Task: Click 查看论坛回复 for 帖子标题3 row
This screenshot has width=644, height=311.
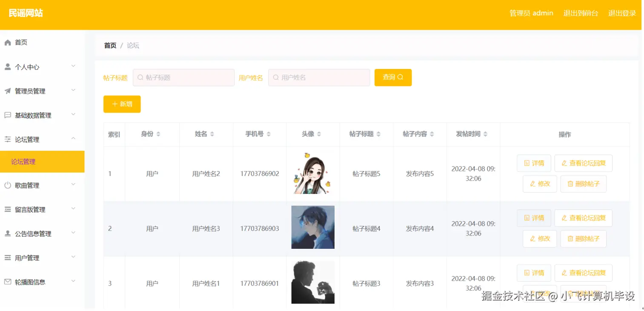Action: click(x=583, y=273)
